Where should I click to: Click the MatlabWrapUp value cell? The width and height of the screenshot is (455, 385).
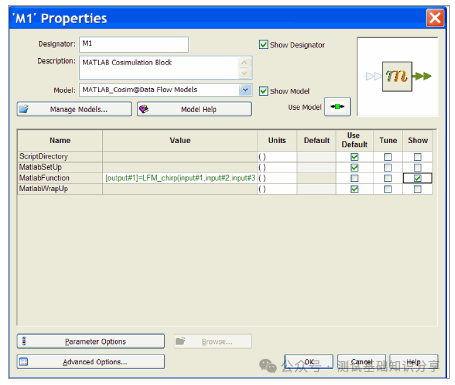(180, 189)
